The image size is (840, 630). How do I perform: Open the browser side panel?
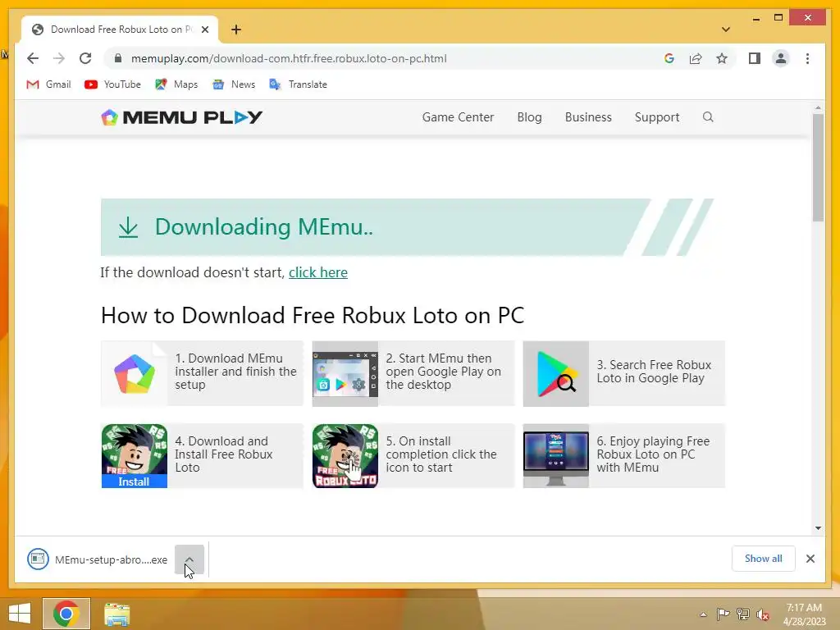755,58
